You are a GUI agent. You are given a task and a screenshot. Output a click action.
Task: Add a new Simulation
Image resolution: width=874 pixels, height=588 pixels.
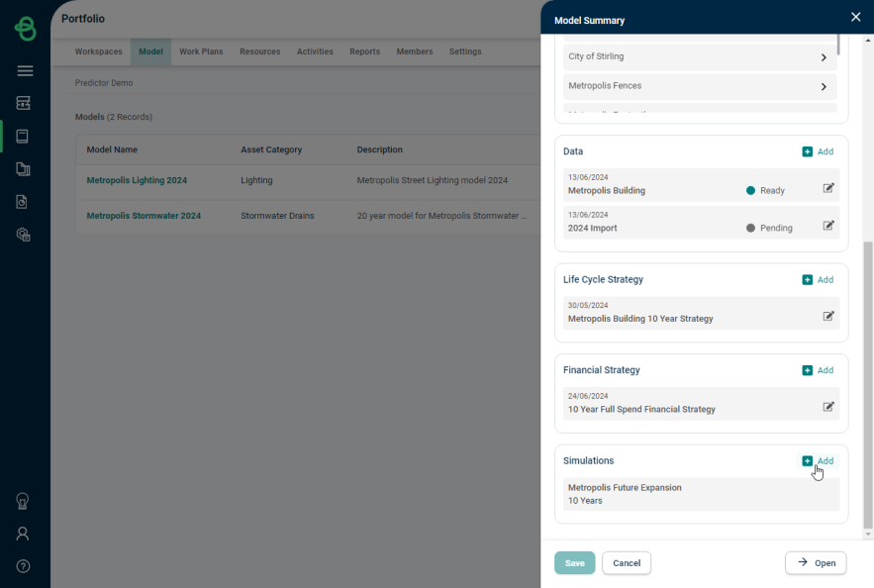[x=818, y=461]
